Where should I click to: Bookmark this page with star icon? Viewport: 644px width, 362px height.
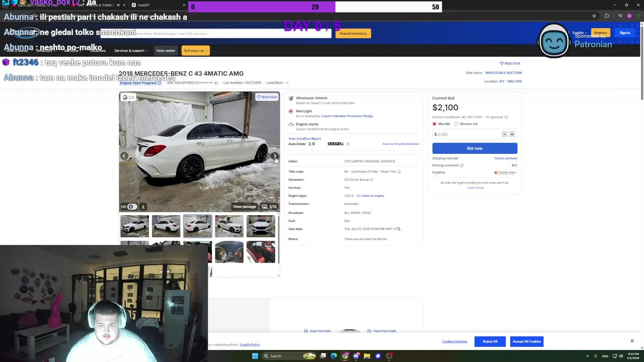point(594,16)
